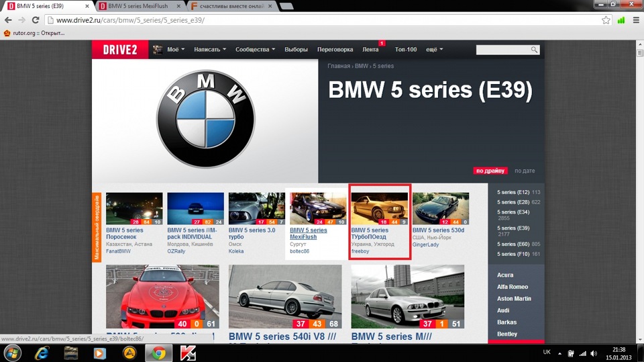Open BMW 5 series 530d link
The height and width of the screenshot is (362, 644).
tap(438, 230)
